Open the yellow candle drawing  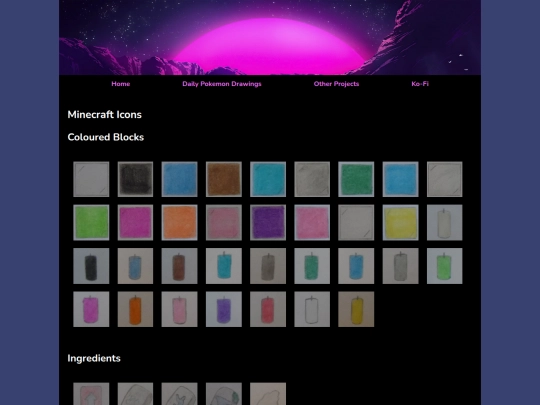click(356, 309)
